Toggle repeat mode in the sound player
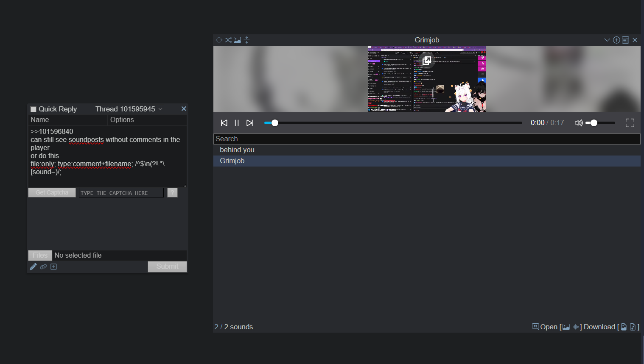This screenshot has height=364, width=644. 219,40
